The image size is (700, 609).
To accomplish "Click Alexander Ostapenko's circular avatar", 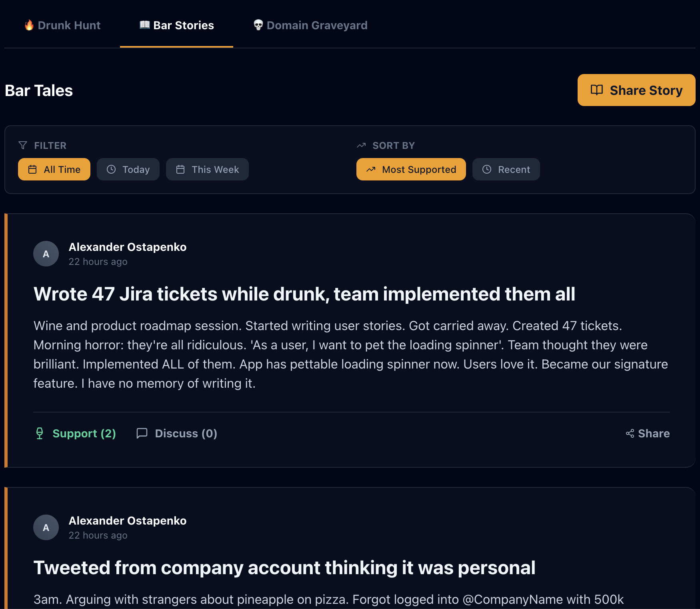I will (46, 254).
